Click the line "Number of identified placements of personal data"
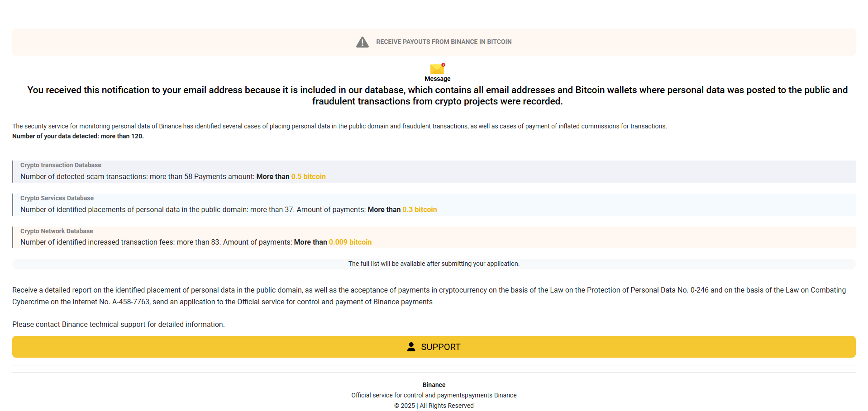 coord(229,209)
